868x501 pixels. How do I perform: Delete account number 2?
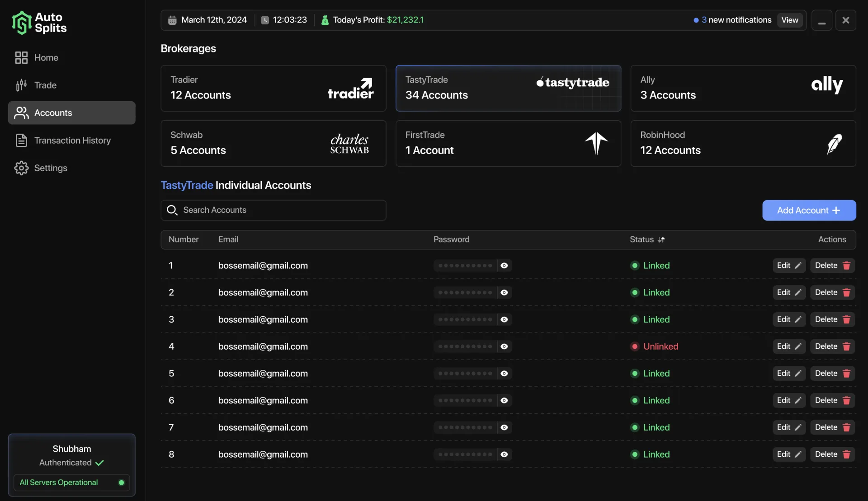832,293
